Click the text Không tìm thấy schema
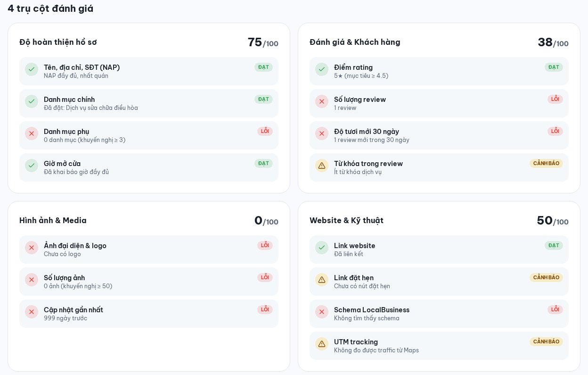588x375 pixels. click(367, 318)
